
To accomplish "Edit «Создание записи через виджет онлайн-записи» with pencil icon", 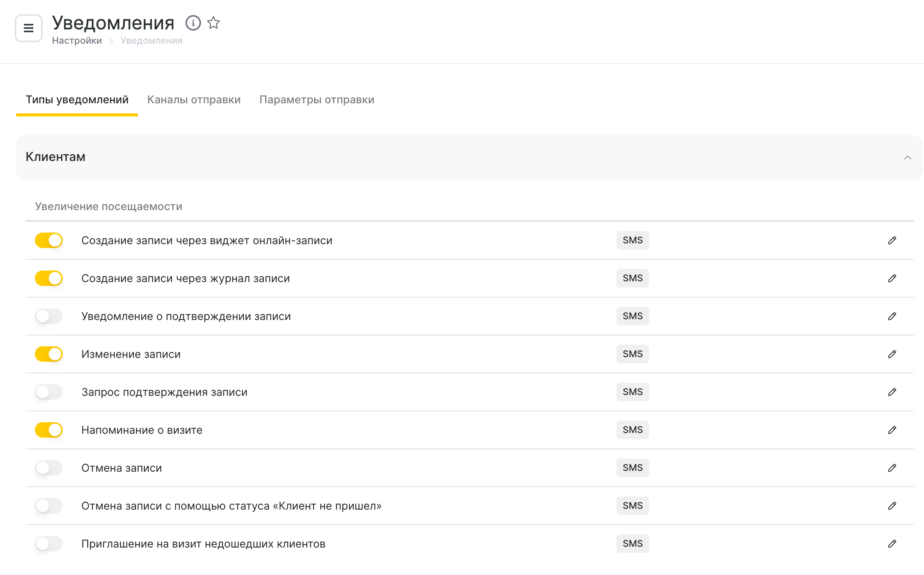I will [x=892, y=240].
